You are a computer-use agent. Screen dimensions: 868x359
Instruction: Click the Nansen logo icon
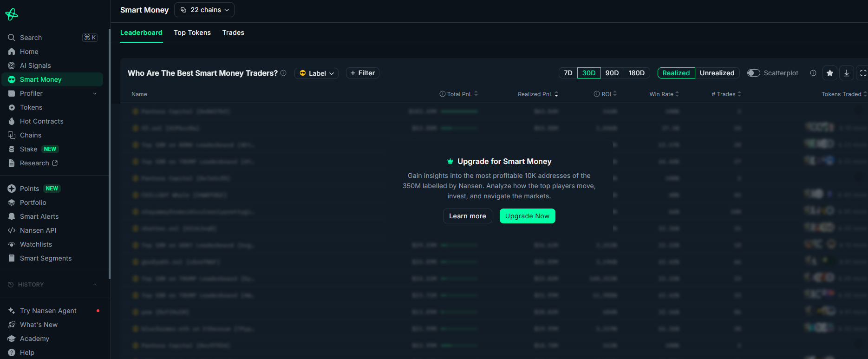click(12, 14)
